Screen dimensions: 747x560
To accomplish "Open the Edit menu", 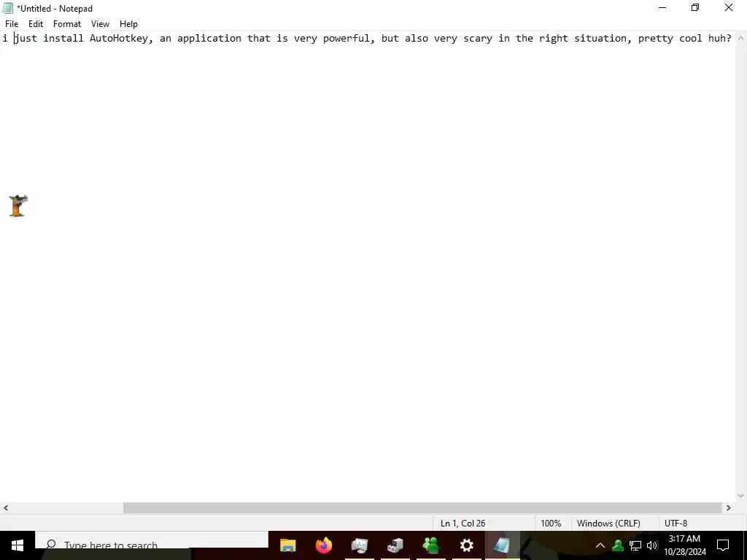I will pyautogui.click(x=36, y=24).
